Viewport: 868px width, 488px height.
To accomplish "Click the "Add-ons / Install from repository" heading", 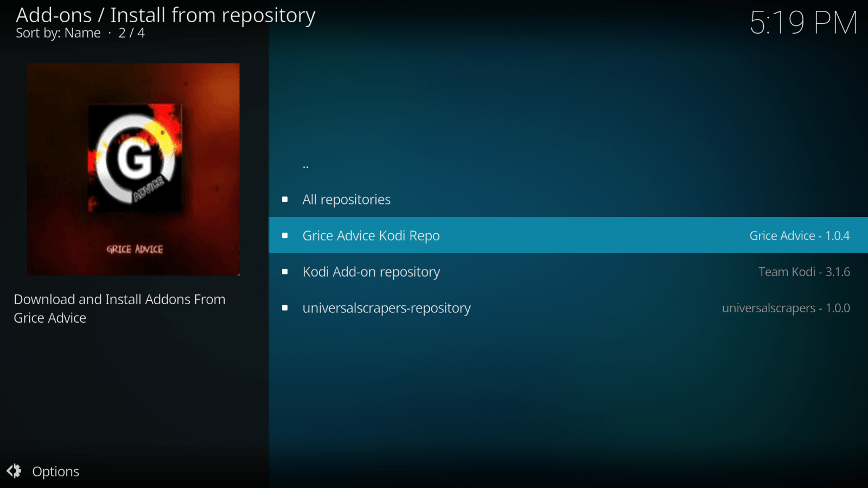I will (x=165, y=15).
